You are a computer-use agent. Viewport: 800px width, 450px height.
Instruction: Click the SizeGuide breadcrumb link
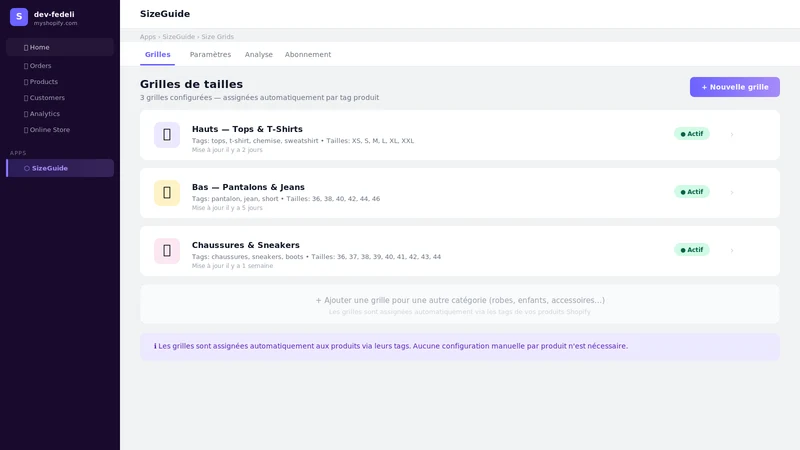(x=179, y=37)
